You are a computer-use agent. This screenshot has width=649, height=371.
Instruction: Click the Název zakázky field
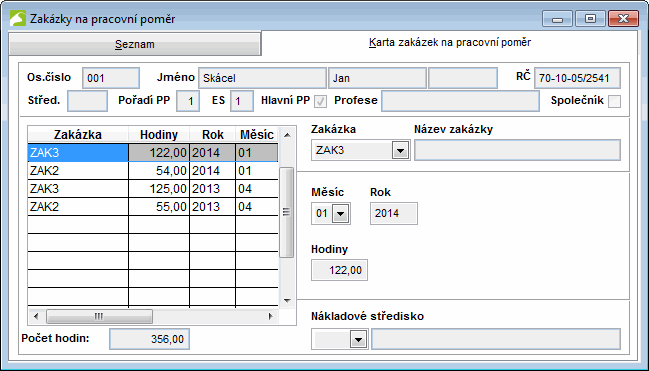(x=517, y=150)
